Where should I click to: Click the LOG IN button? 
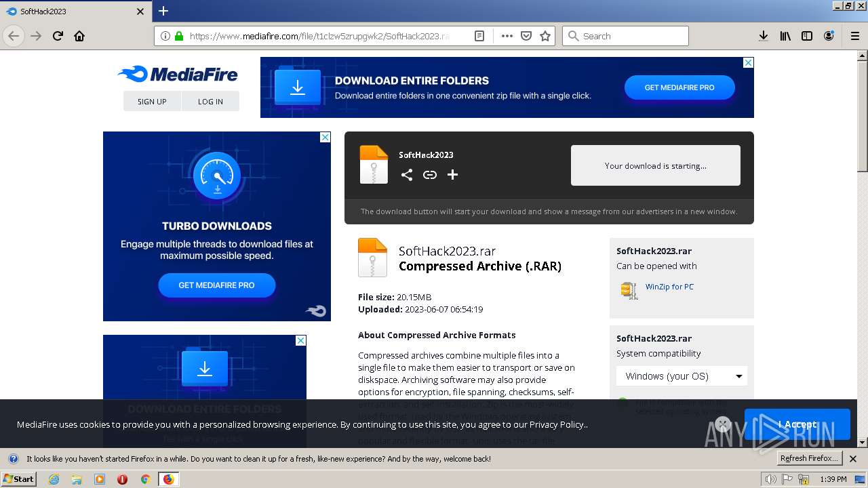coord(210,101)
